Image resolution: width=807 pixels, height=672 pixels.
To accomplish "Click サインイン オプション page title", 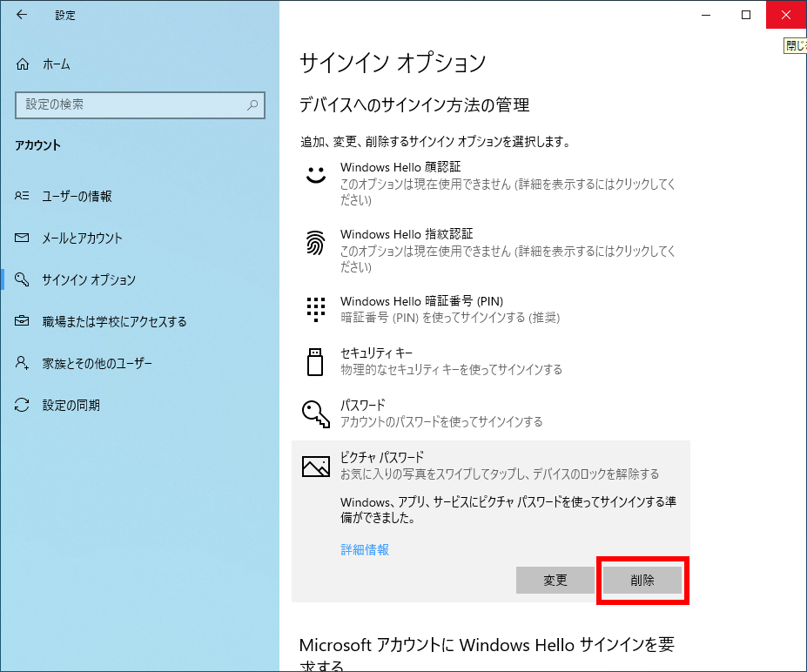I will (x=393, y=63).
